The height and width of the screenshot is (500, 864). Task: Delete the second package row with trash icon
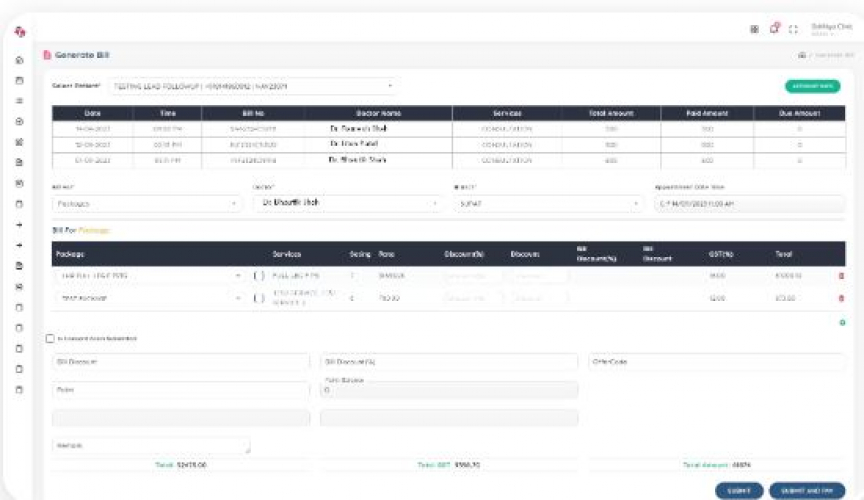841,298
